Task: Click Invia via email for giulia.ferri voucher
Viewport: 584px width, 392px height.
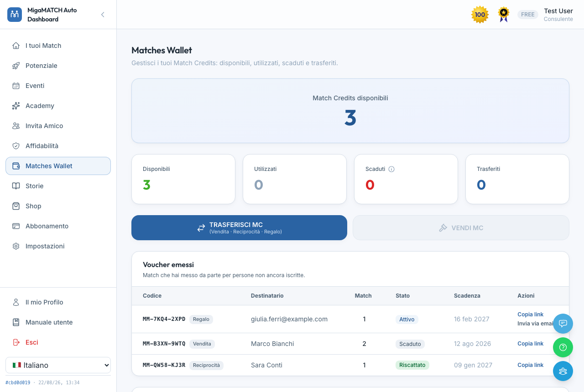Action: tap(535, 324)
